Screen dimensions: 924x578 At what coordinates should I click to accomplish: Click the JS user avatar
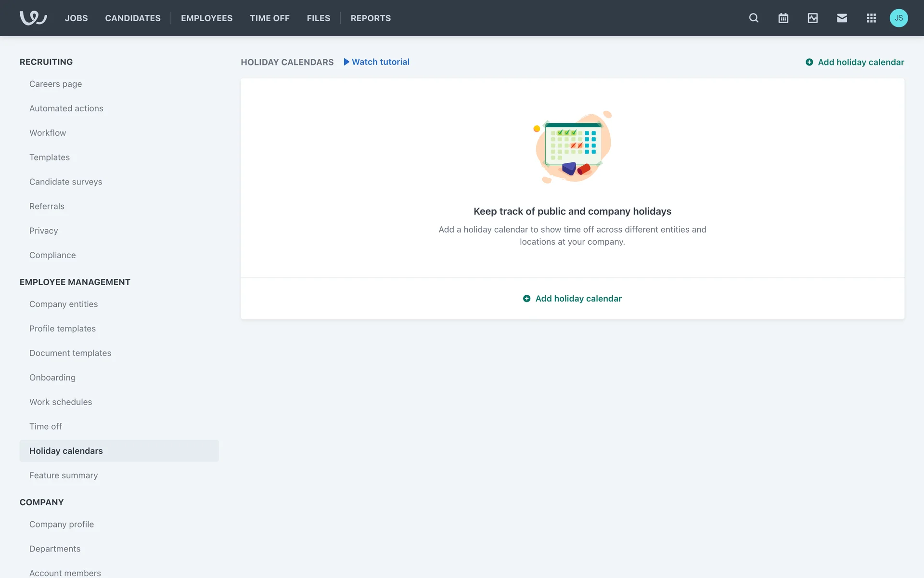(898, 18)
